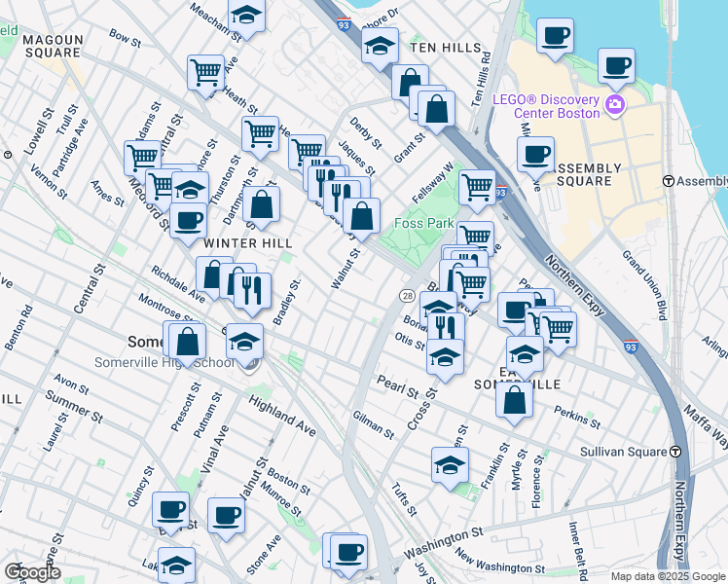Click the I-93 shield at top

click(x=344, y=23)
